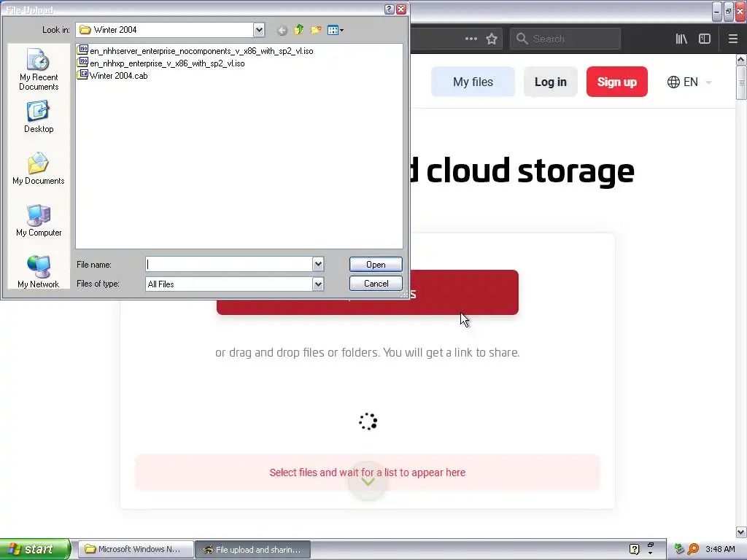Cancel the File Upload dialog
This screenshot has height=560, width=747.
[376, 284]
